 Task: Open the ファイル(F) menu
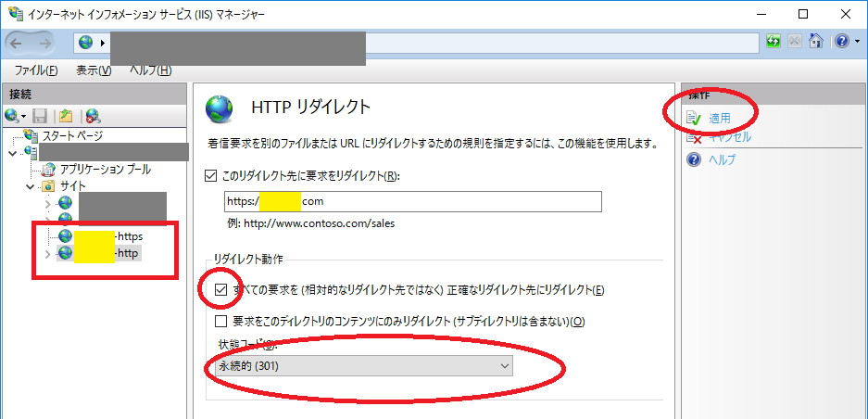(x=35, y=70)
